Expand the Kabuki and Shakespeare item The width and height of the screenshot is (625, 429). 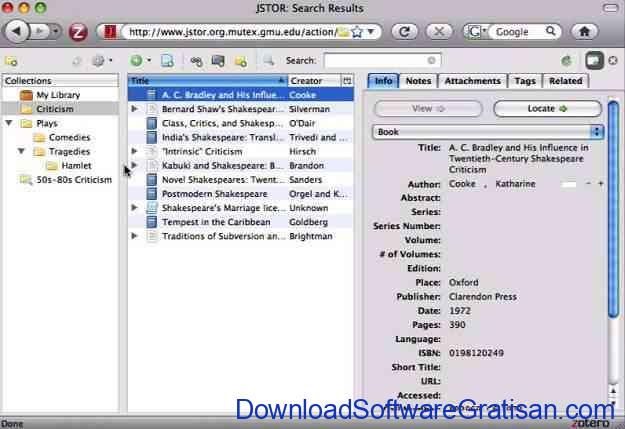pos(134,165)
